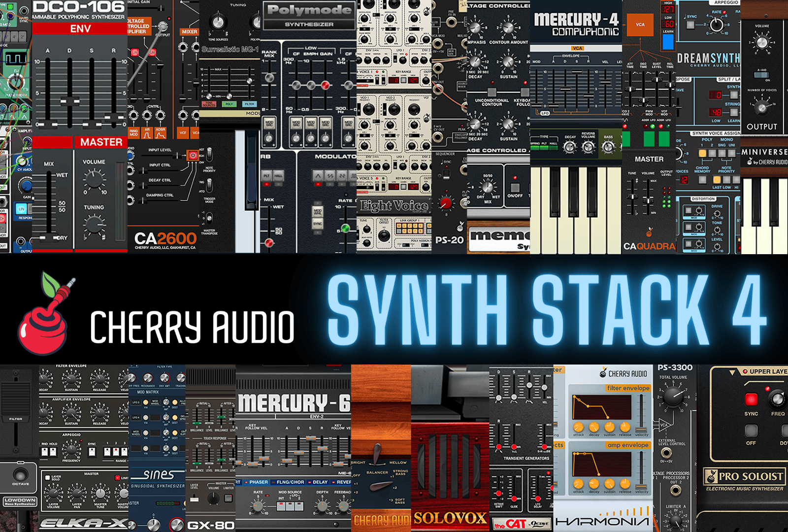Click the Elka-X logo
This screenshot has height=532, width=788.
pos(84,524)
